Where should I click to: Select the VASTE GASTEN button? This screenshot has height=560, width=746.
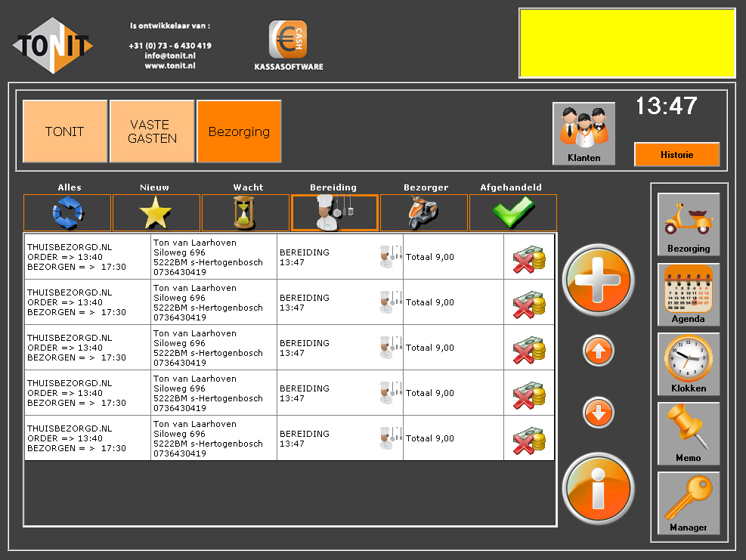(x=153, y=131)
